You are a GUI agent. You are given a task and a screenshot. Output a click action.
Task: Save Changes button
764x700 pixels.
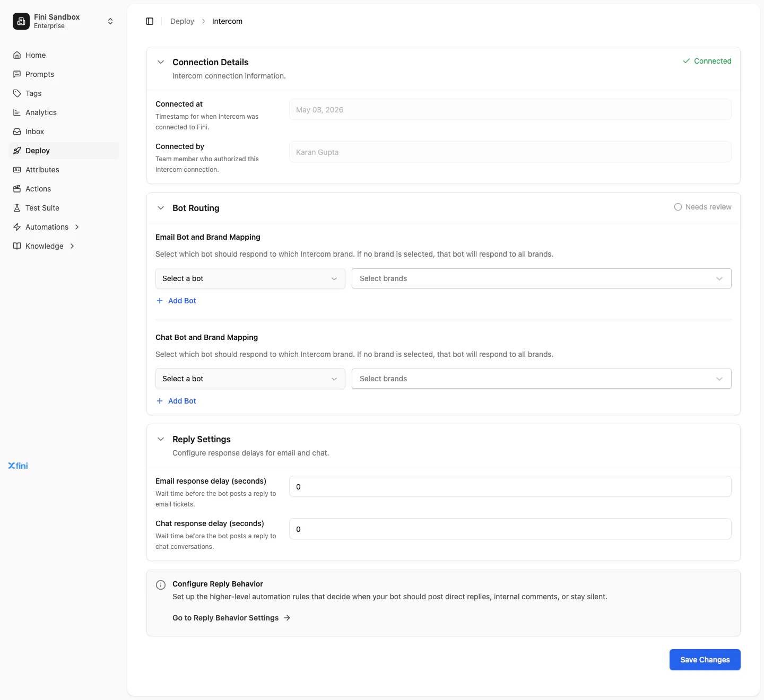click(x=705, y=660)
